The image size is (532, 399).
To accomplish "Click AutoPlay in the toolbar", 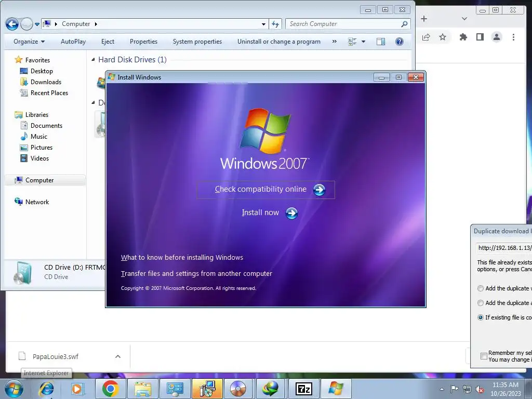I will coord(73,42).
